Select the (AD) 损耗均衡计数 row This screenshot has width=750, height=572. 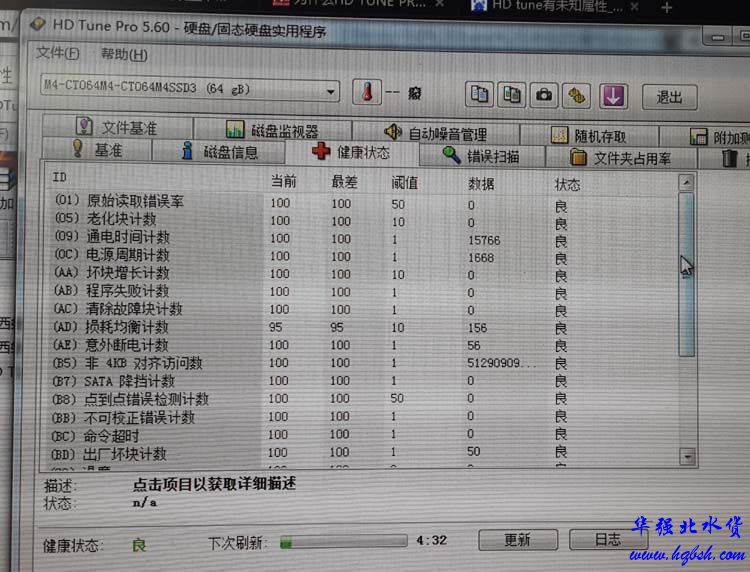coord(364,328)
